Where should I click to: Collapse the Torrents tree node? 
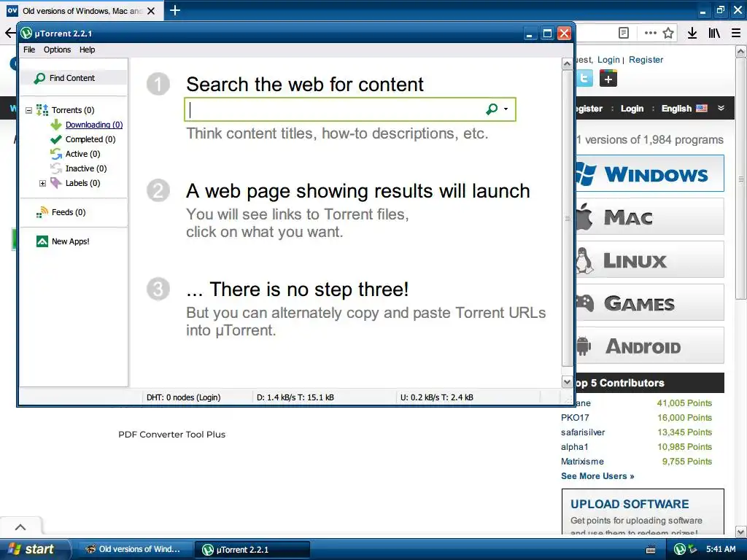28,110
